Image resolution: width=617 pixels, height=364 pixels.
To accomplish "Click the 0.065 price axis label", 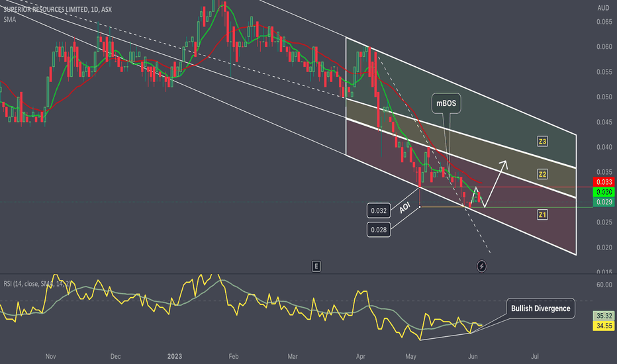I will click(604, 22).
